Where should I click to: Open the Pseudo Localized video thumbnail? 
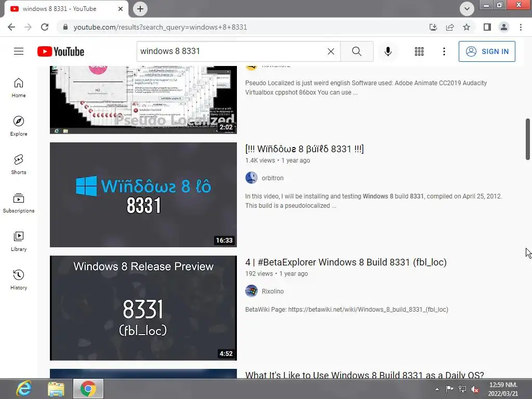(x=143, y=100)
